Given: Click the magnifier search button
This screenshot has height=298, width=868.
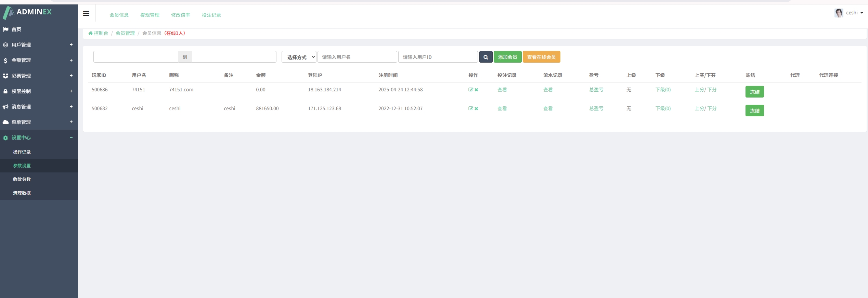Looking at the screenshot, I should click(485, 57).
